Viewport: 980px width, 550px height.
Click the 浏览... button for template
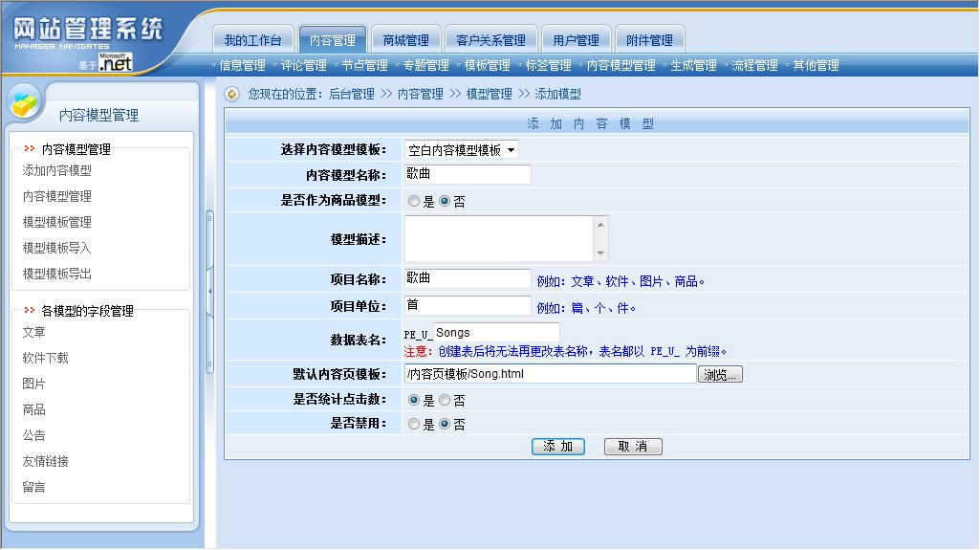[x=721, y=375]
